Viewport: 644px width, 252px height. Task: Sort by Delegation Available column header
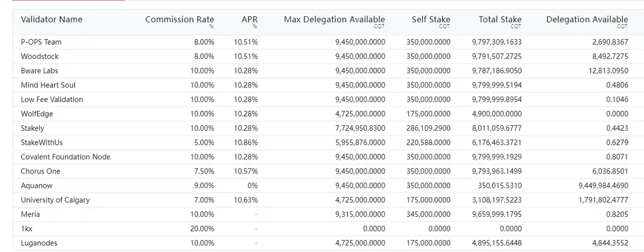(x=587, y=20)
